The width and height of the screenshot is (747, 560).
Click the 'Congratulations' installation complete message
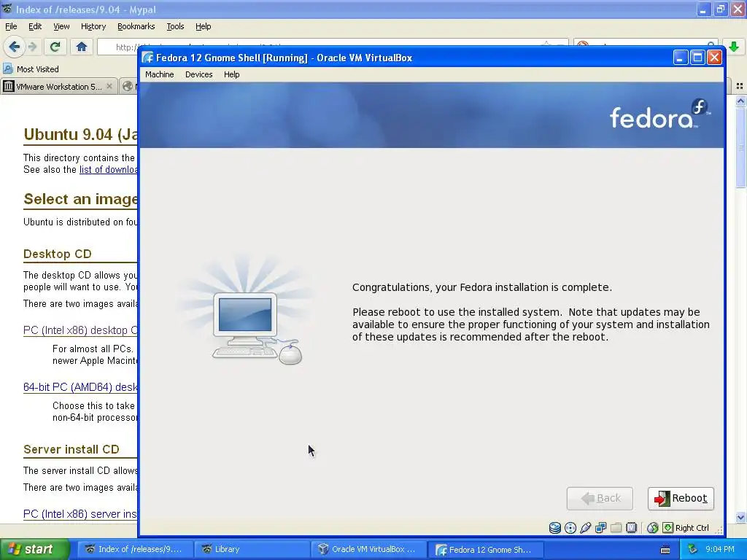click(x=482, y=287)
